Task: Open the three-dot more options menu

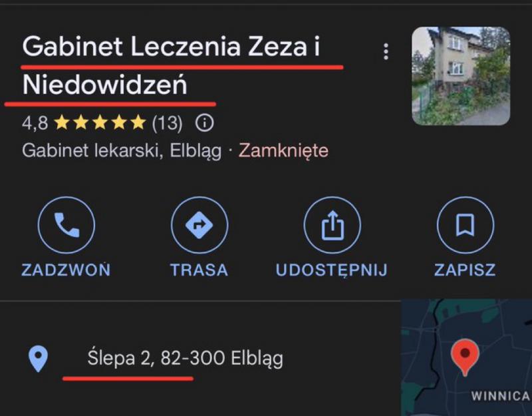Action: point(386,52)
